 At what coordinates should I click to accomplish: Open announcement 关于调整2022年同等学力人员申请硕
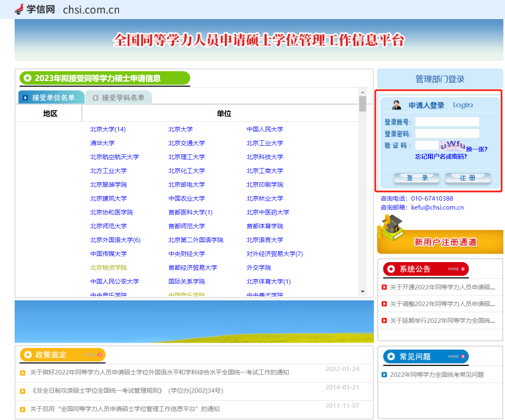tap(443, 304)
